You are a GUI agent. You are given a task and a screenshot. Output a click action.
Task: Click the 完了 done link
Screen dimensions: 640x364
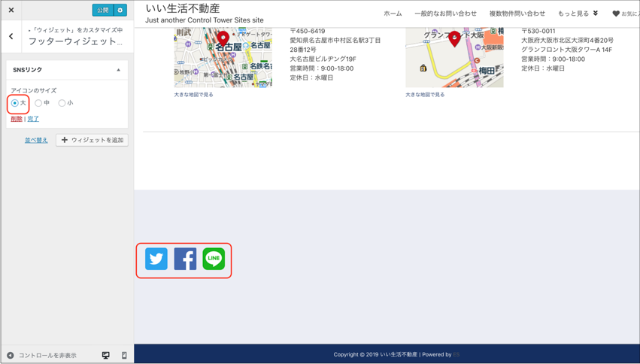coord(33,119)
